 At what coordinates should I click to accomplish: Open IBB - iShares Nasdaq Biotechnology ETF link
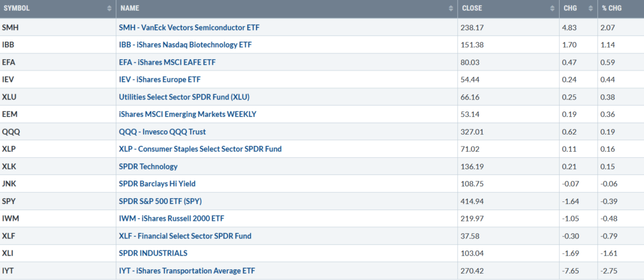tap(185, 45)
